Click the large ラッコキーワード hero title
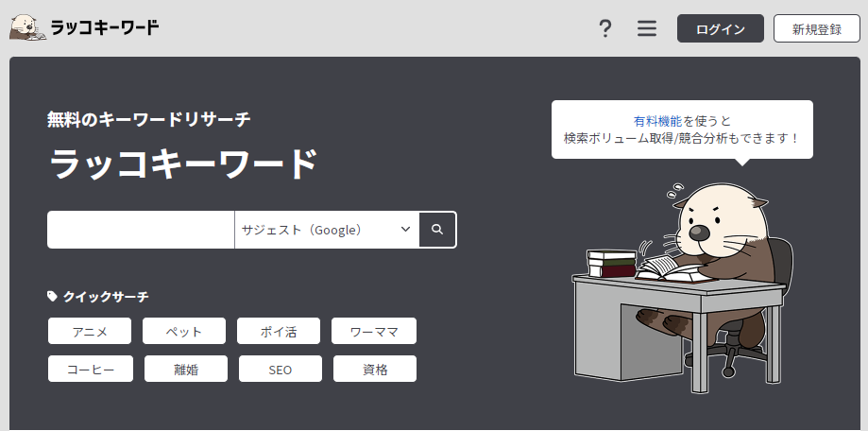Screen dimensions: 868x431 183,164
